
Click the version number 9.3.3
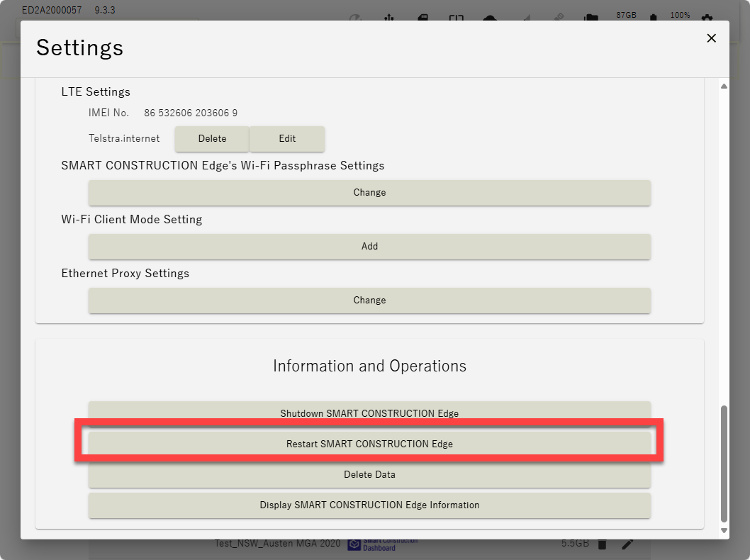(x=105, y=10)
